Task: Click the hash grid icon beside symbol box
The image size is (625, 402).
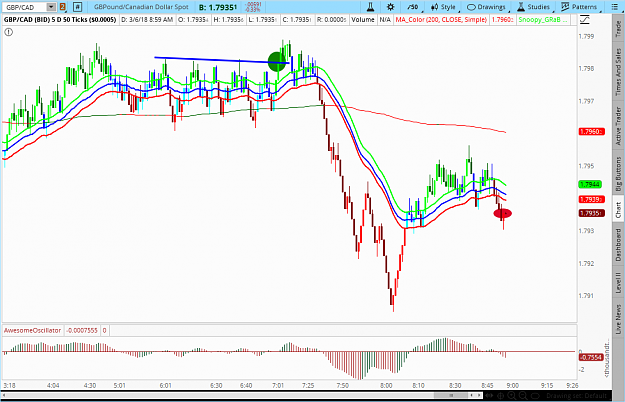Action: tap(77, 7)
